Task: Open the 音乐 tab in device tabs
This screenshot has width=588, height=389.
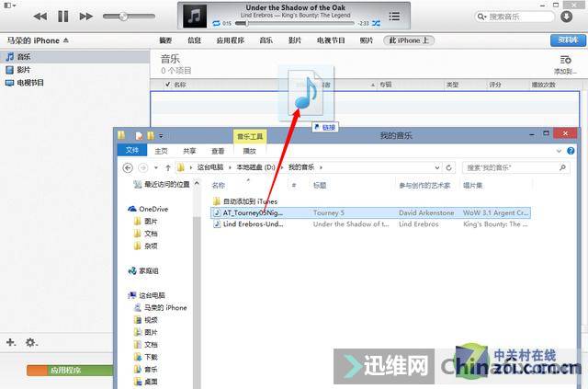Action: (266, 40)
